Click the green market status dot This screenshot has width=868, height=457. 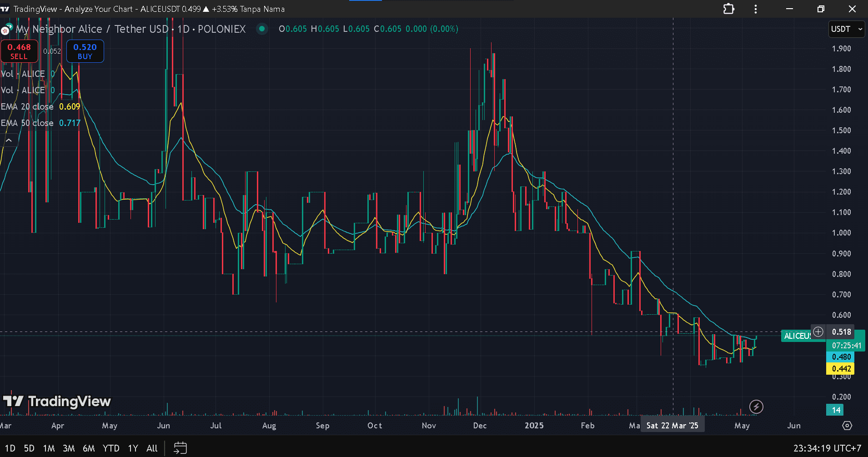262,29
